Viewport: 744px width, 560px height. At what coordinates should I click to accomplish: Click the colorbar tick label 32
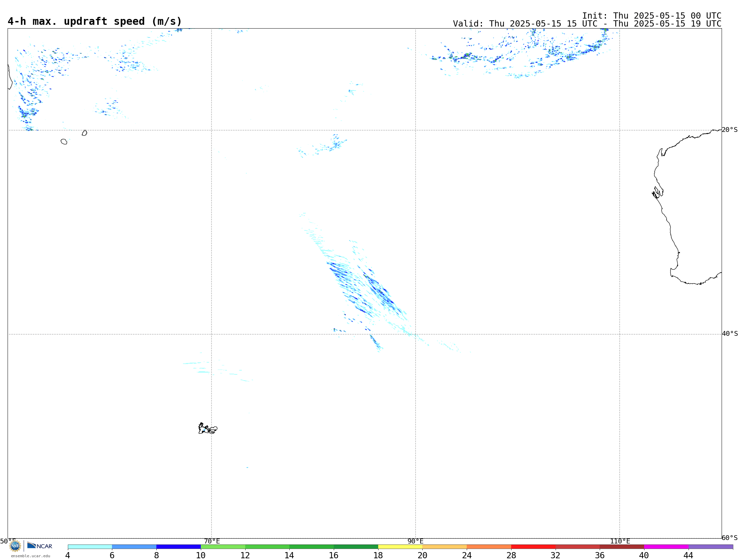556,555
